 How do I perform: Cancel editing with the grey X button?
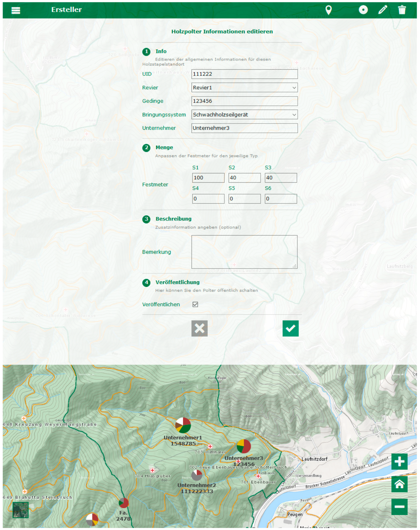199,328
